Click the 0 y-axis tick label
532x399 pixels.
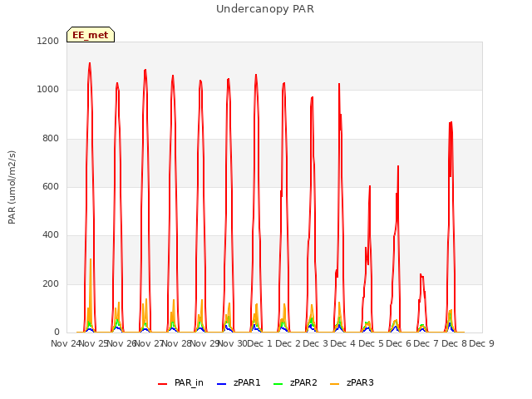pos(57,332)
